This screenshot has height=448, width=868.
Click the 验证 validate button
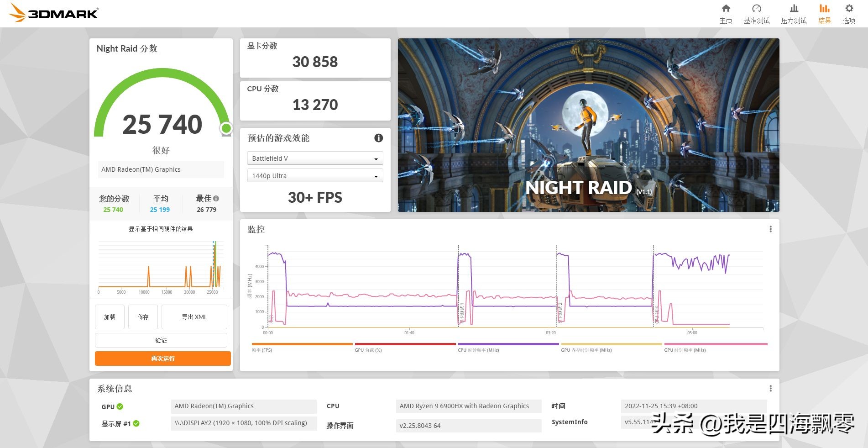tap(161, 340)
